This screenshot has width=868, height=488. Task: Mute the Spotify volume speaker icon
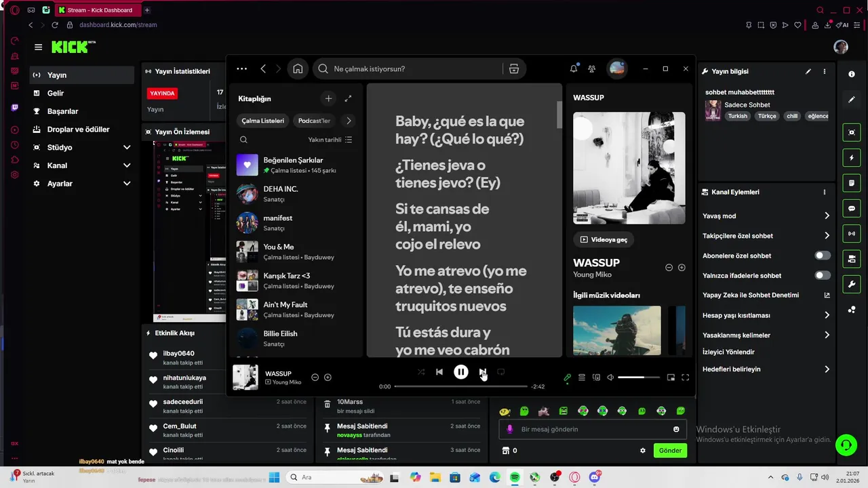point(610,378)
